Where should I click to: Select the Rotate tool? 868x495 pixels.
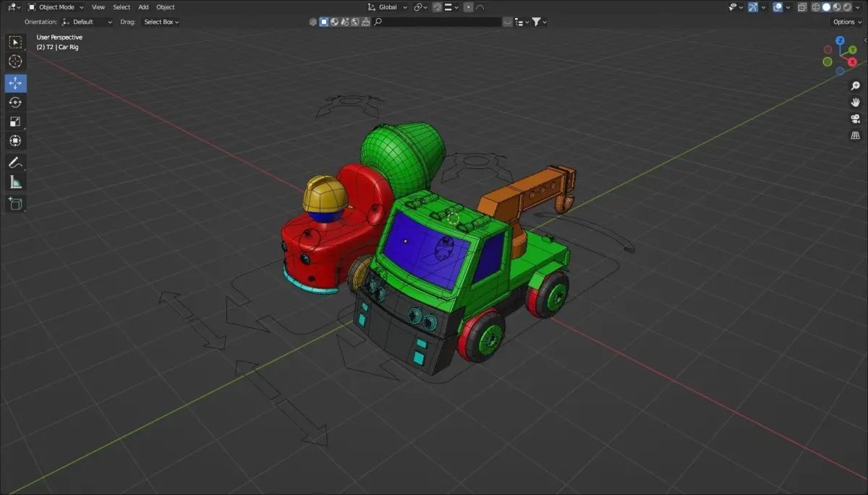click(15, 103)
